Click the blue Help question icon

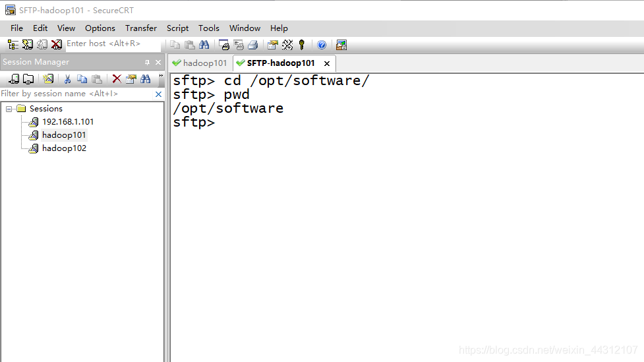click(322, 45)
